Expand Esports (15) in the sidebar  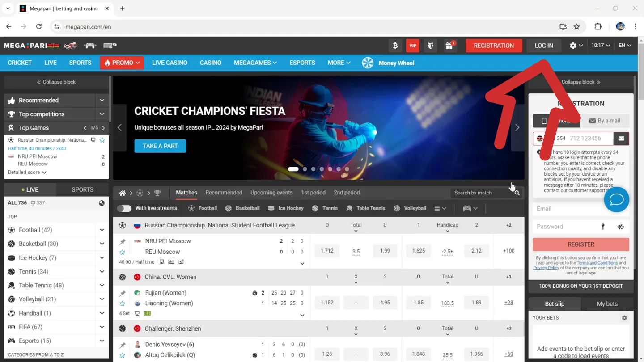[102, 341]
